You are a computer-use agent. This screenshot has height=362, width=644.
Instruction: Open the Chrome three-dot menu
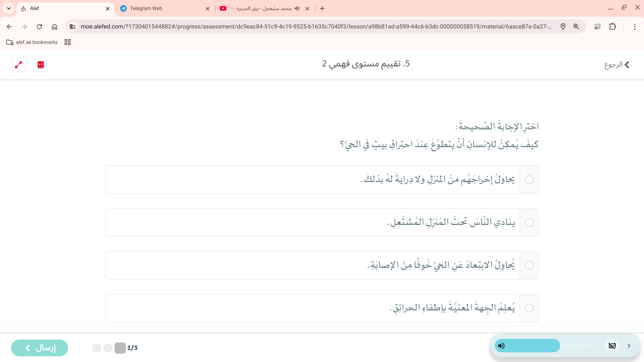(635, 27)
